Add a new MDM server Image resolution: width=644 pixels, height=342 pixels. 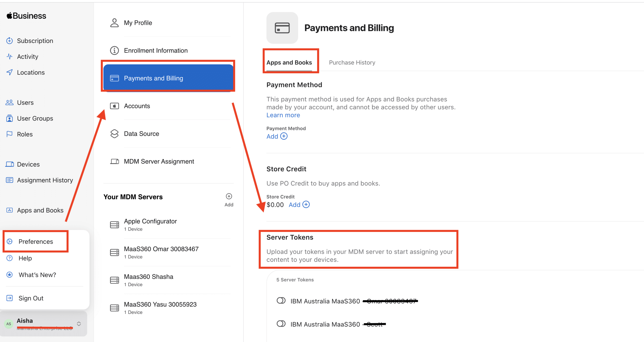(229, 197)
